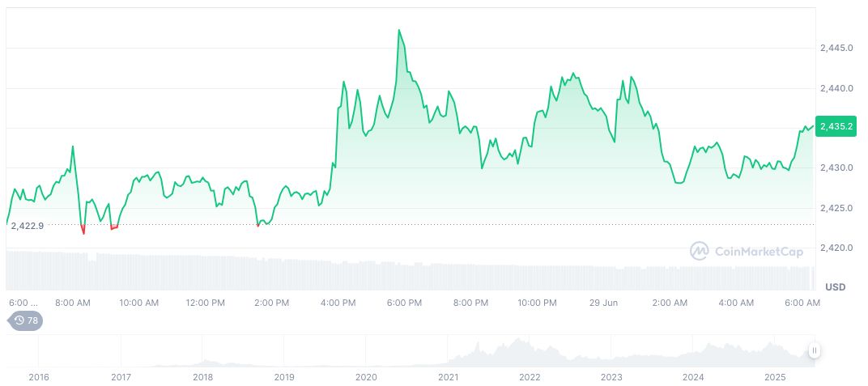This screenshot has width=868, height=386.
Task: Click the 6:00 PM time axis label
Action: [x=404, y=303]
